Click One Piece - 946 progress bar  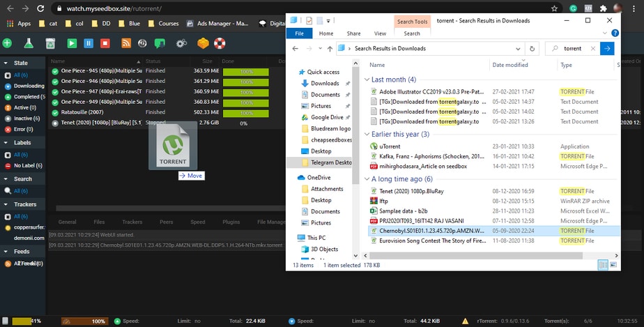click(x=245, y=82)
